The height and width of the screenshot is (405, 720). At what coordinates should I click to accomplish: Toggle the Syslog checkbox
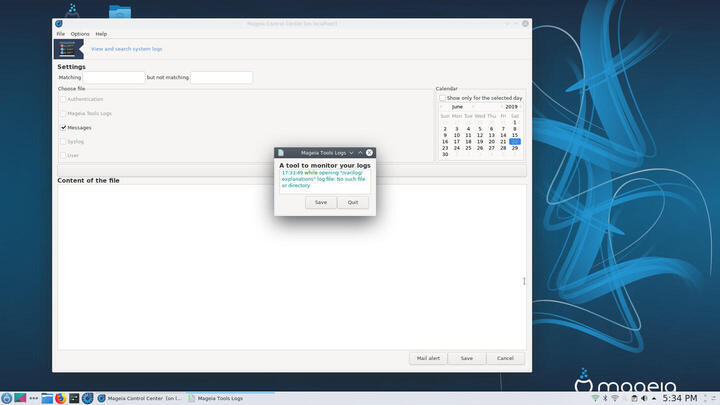[63, 141]
